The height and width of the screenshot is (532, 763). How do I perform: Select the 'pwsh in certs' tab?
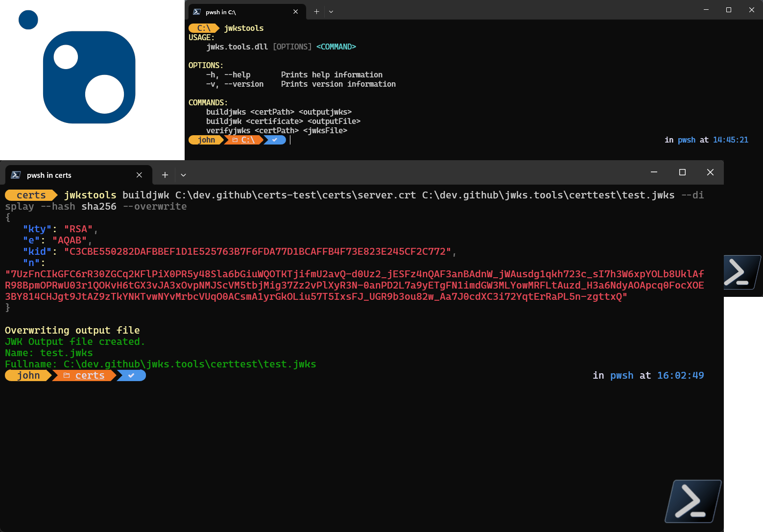(78, 175)
